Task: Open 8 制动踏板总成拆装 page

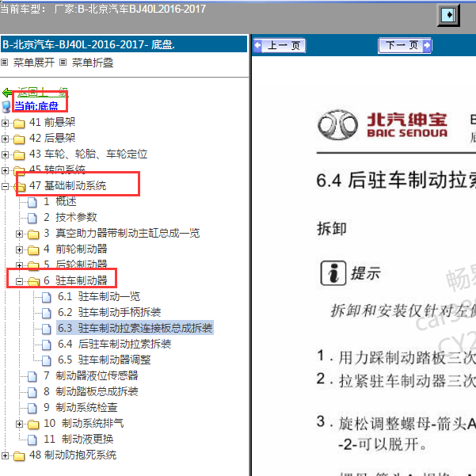Action: click(x=91, y=391)
